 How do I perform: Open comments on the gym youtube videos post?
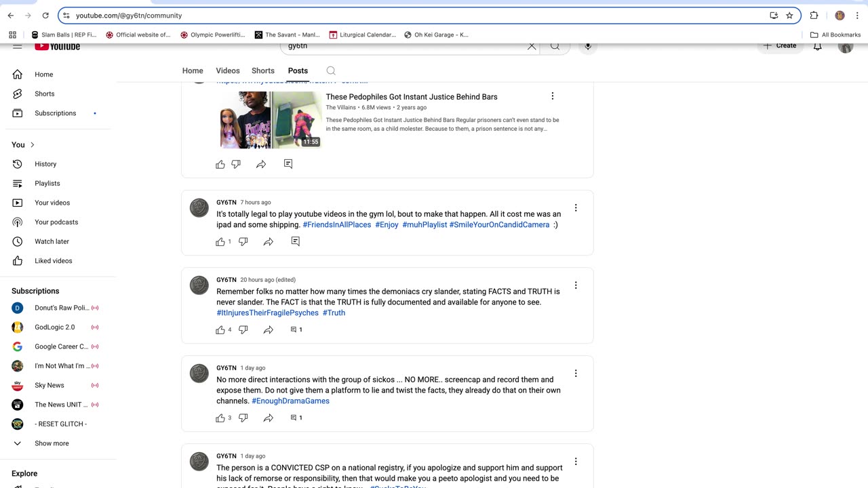(x=296, y=241)
